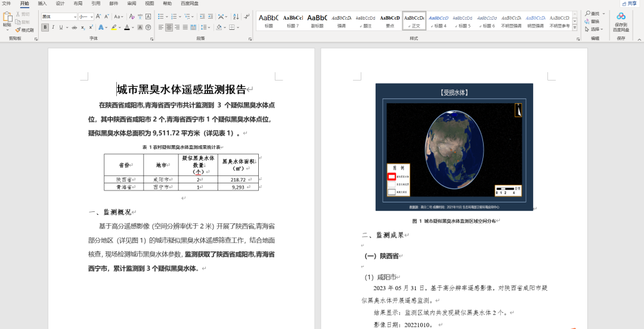Apply character shading (gray A)
The image size is (644, 329).
pos(140,27)
